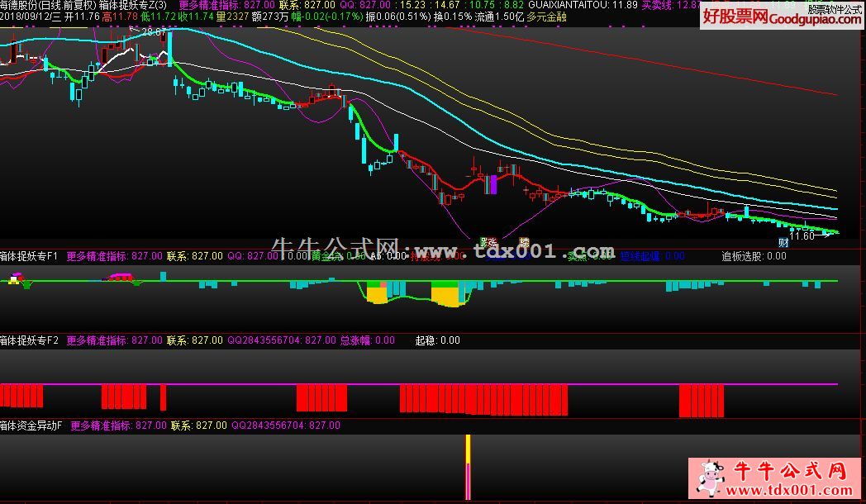Viewport: 866px width, 504px height.
Task: Click the 起稳: 0.00 value in F2 panel
Action: (437, 340)
